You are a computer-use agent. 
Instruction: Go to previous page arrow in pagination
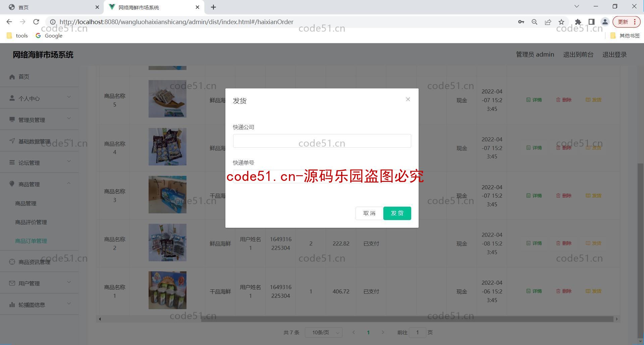354,332
